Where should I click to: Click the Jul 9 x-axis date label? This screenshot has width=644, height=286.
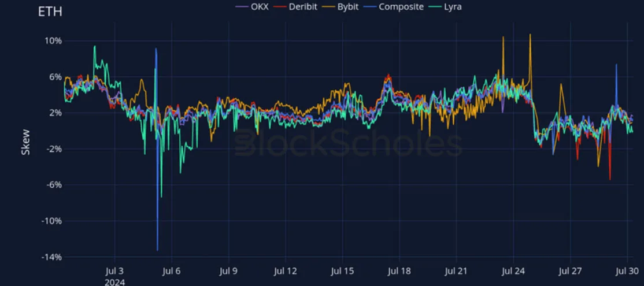228,271
